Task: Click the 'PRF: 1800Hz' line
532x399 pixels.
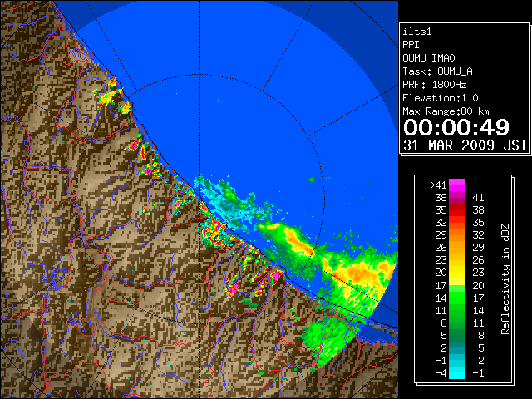Action: tap(435, 85)
